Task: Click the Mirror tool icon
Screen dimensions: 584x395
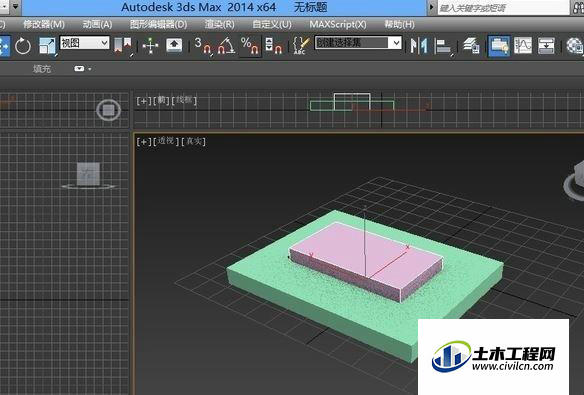Action: pos(419,46)
